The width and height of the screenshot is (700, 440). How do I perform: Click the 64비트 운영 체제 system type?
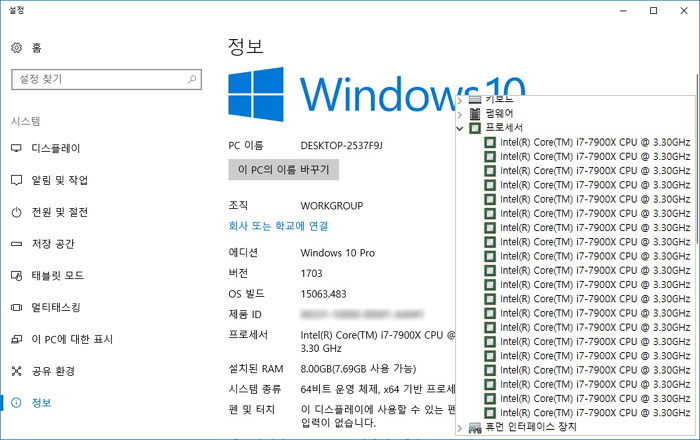click(378, 389)
